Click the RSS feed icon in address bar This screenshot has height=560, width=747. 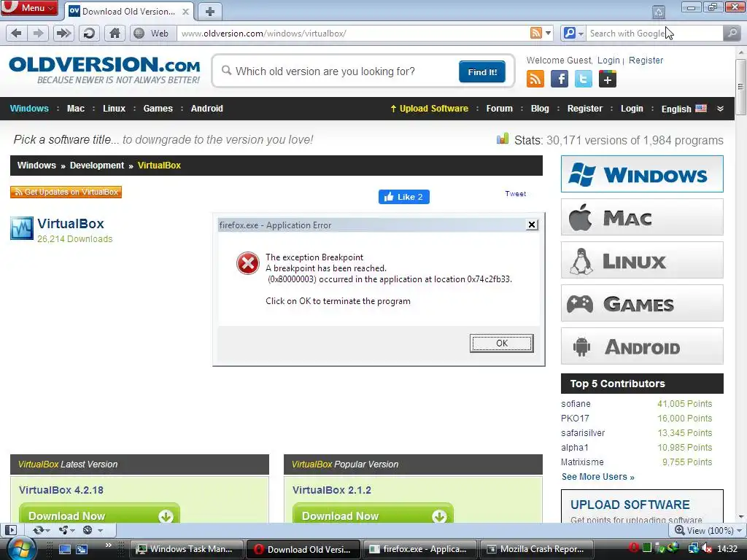click(x=536, y=33)
